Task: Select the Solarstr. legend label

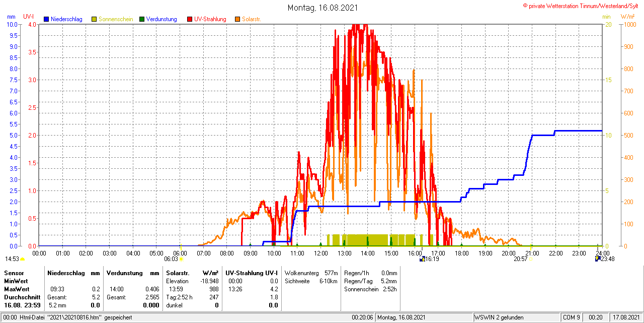Action: coord(252,19)
